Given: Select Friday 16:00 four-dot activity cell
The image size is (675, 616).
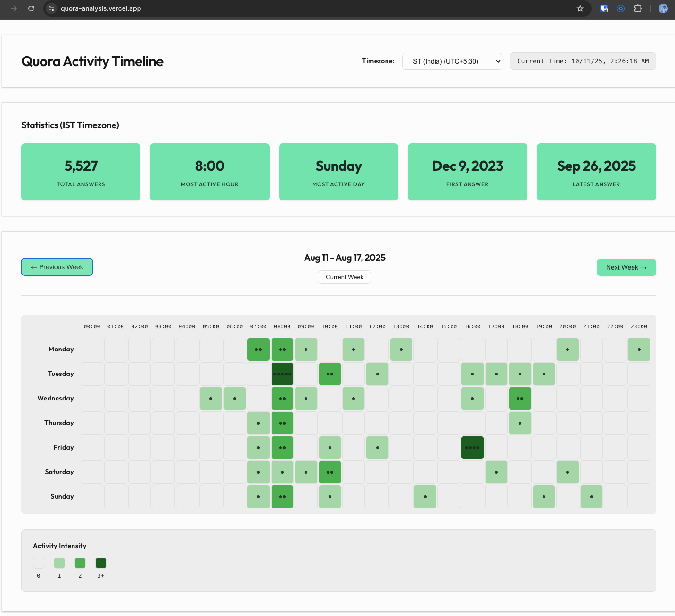Looking at the screenshot, I should click(x=472, y=448).
